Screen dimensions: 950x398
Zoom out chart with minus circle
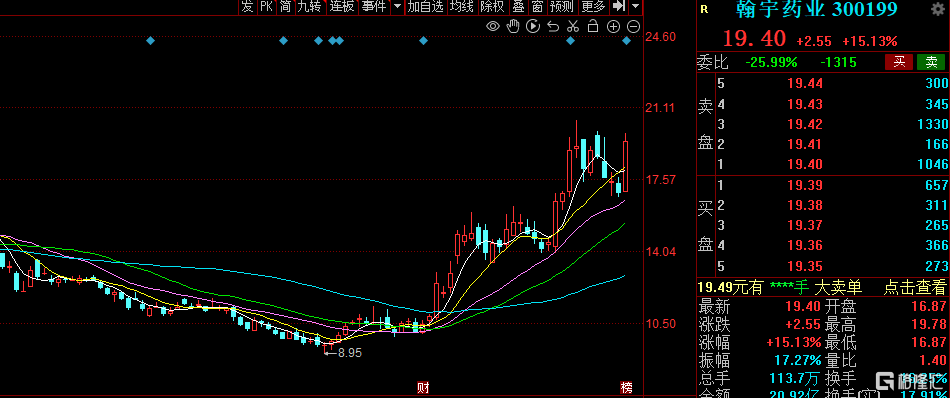tap(633, 26)
